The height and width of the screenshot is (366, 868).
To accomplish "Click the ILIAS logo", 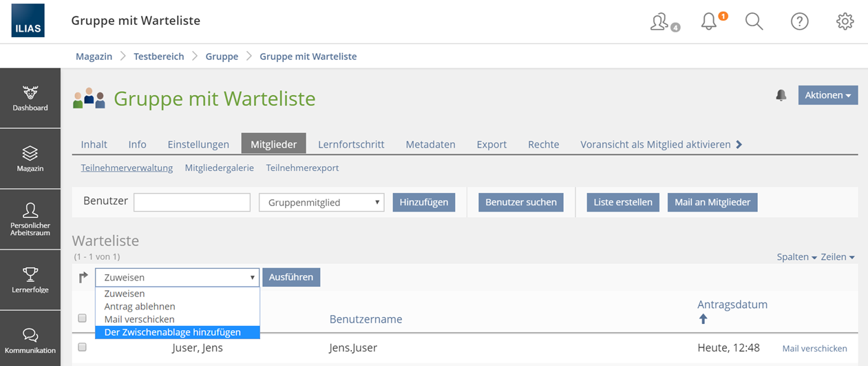I will (28, 21).
